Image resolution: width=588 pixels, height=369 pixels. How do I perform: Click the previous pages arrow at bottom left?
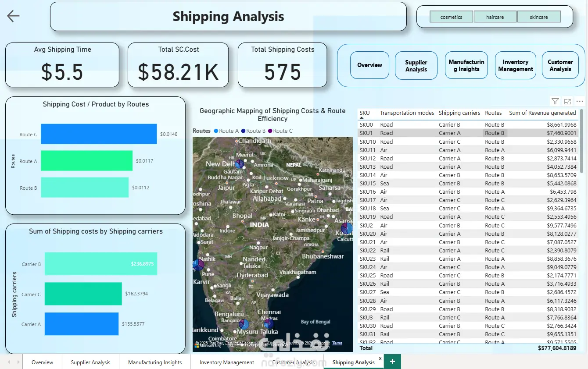point(8,362)
